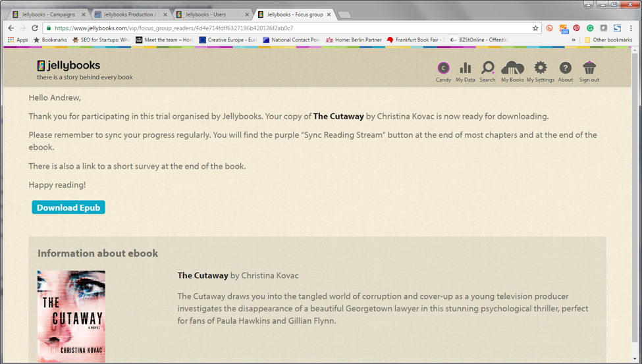Expand the hidden bookmarks overflow chevron
Viewport: 642px width, 364px height.
click(574, 40)
